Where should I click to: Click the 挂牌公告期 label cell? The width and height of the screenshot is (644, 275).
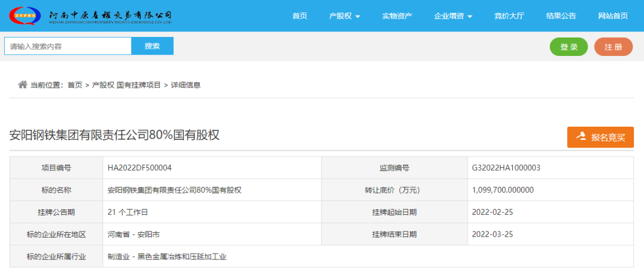(56, 212)
